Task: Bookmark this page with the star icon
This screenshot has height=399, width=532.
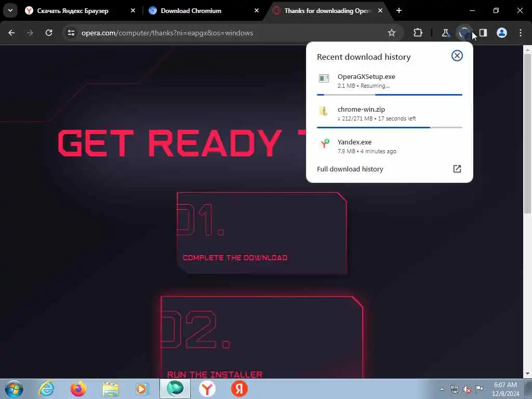Action: tap(392, 33)
